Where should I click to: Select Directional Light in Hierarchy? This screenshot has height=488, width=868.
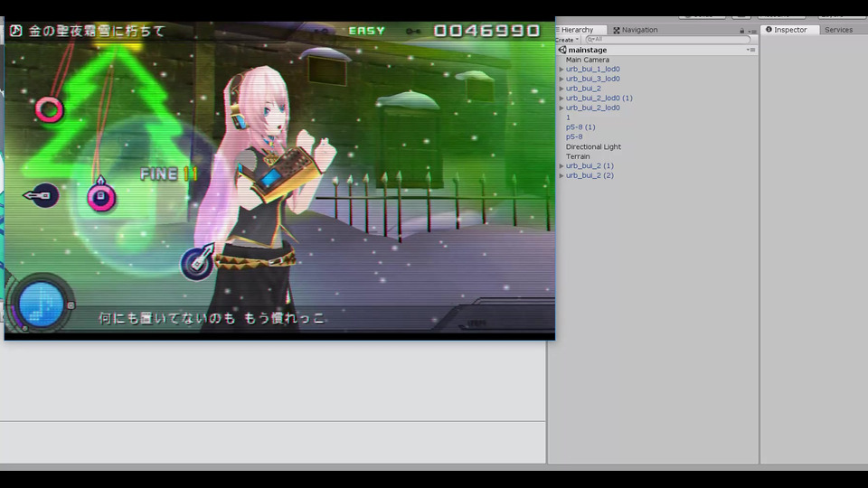coord(593,146)
